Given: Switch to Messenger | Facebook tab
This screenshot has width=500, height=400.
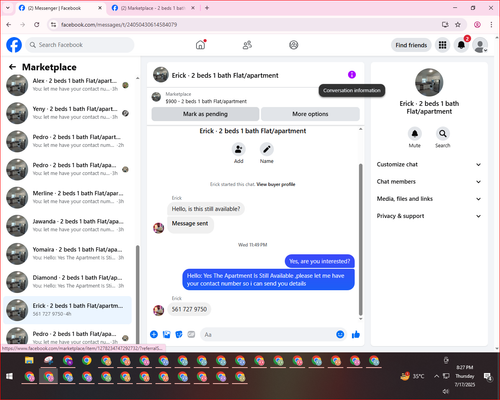Looking at the screenshot, I should point(60,8).
